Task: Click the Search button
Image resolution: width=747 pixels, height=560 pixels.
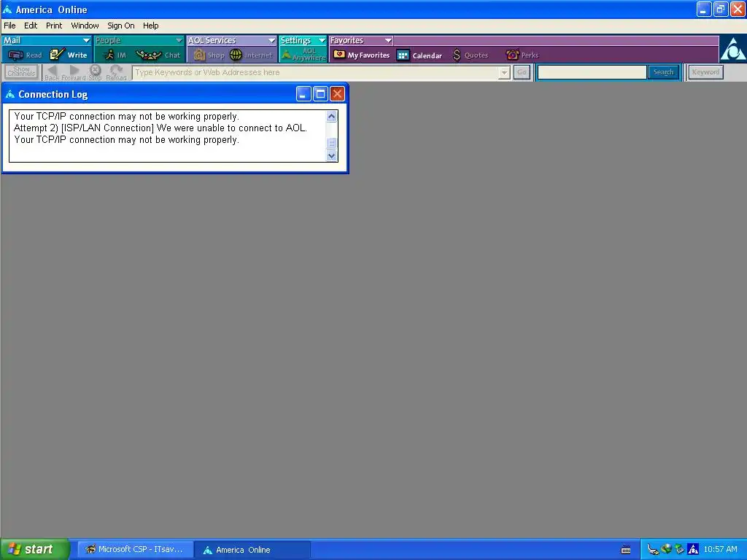Action: tap(663, 72)
